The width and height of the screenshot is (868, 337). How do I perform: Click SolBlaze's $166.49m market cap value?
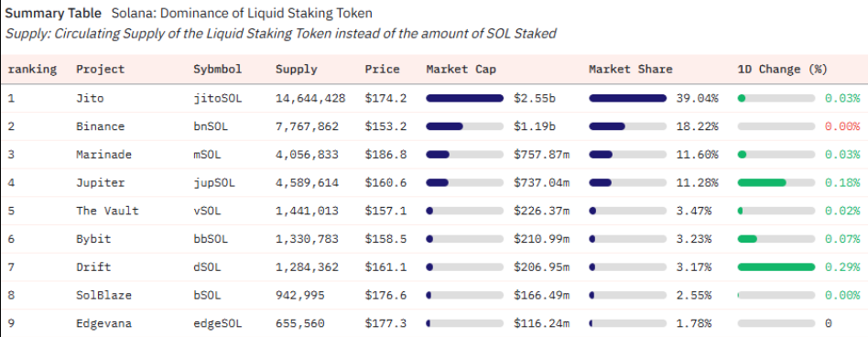coord(541,295)
